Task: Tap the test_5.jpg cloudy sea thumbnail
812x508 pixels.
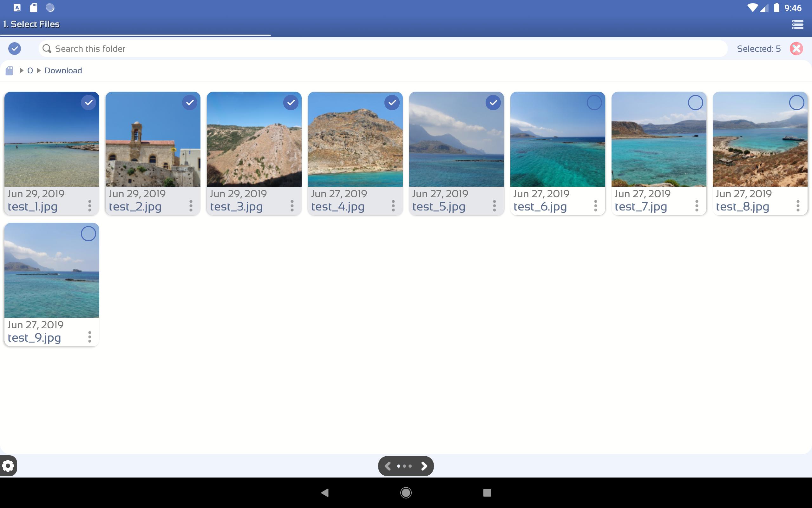Action: [x=456, y=139]
